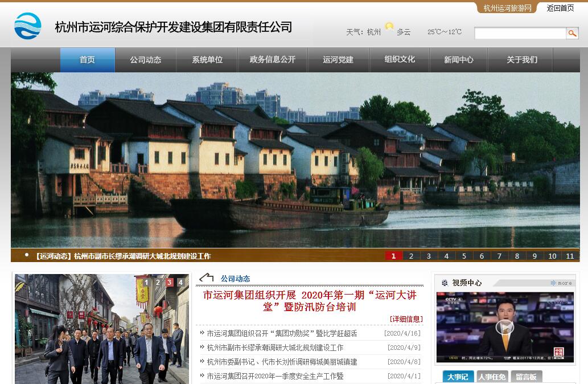Open the 系统单位 menu item
588x384 pixels.
coord(207,60)
